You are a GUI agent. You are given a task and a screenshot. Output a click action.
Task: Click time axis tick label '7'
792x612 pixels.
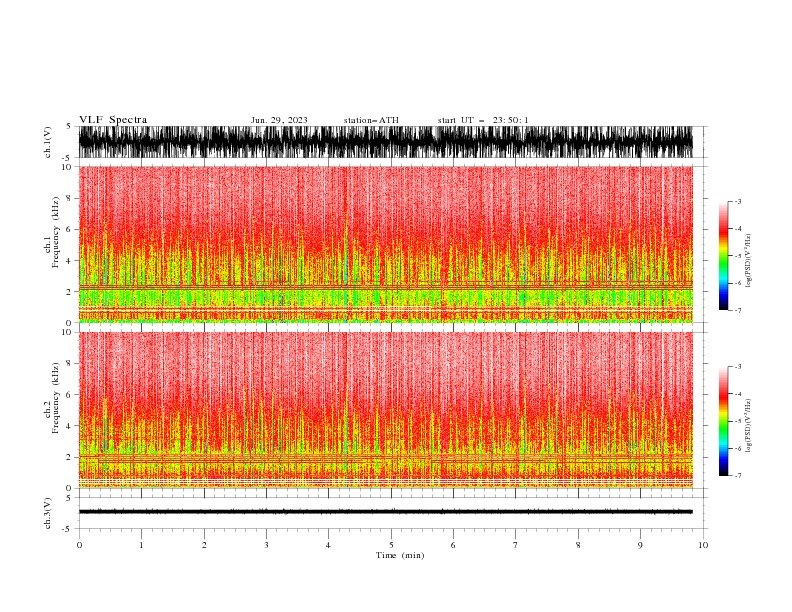(x=516, y=545)
